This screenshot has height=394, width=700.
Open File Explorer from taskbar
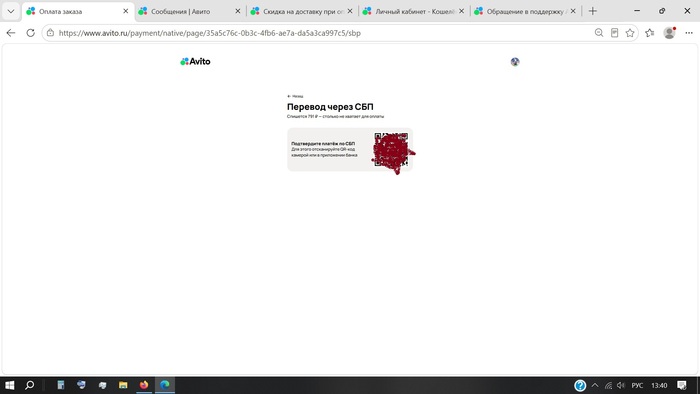[123, 385]
